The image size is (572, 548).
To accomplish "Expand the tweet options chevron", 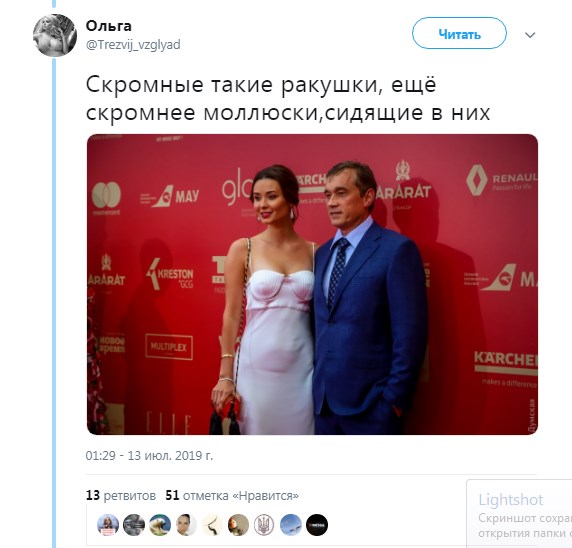I will point(530,35).
